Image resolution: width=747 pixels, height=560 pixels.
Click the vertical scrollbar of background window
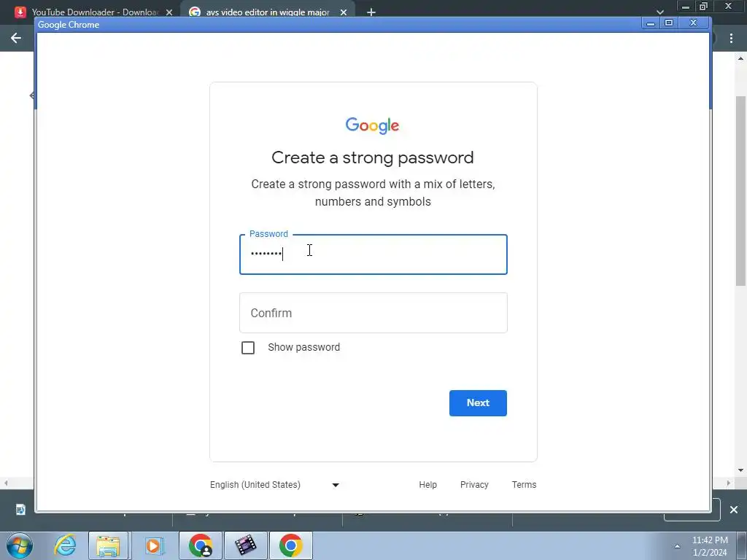pyautogui.click(x=740, y=190)
